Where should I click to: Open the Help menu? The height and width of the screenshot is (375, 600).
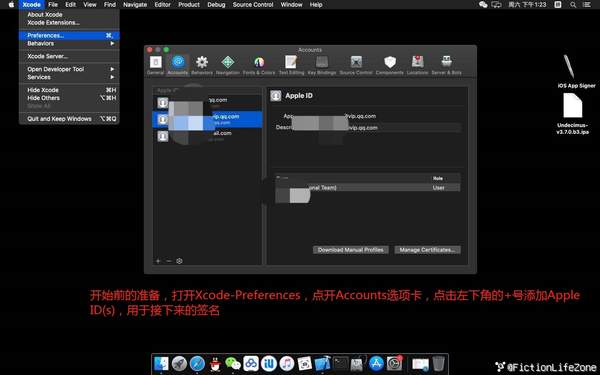click(316, 5)
